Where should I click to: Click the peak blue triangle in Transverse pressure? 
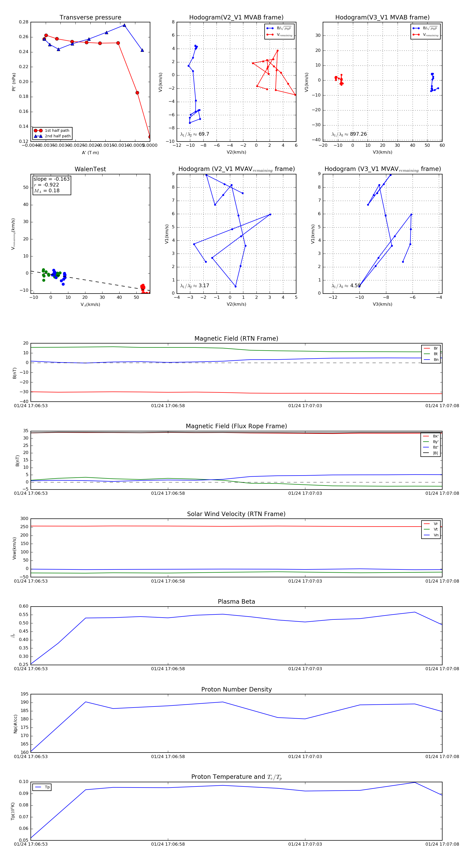tap(124, 25)
